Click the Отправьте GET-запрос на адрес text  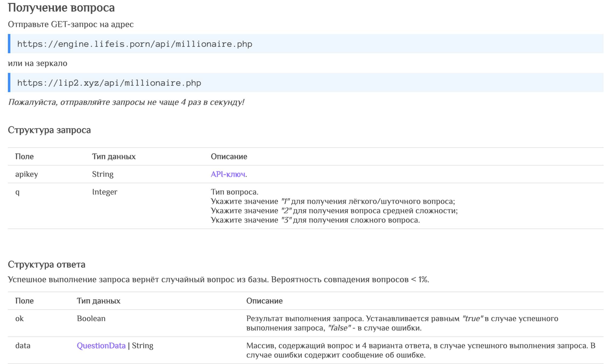71,24
